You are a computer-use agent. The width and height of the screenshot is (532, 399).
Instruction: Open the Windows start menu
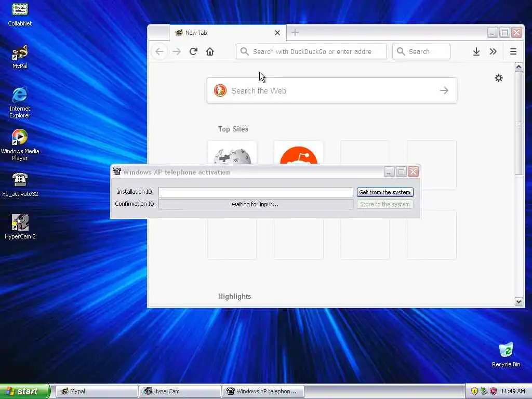click(x=24, y=391)
